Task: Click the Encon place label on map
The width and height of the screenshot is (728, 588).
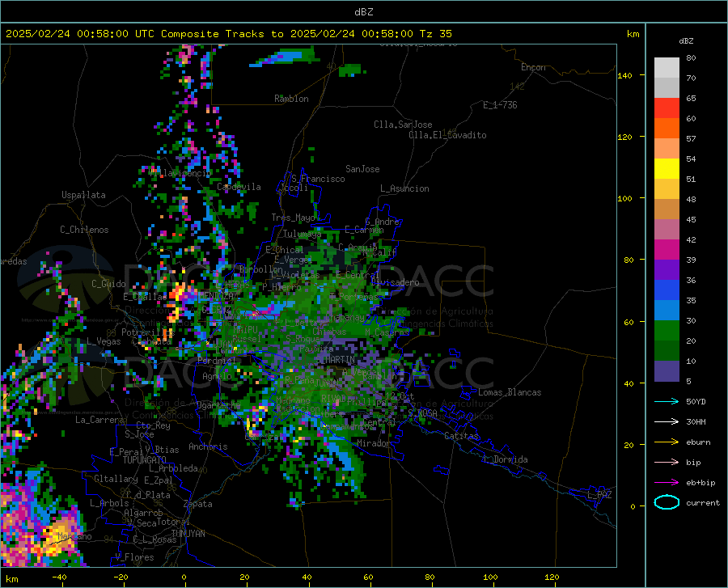Action: (533, 67)
